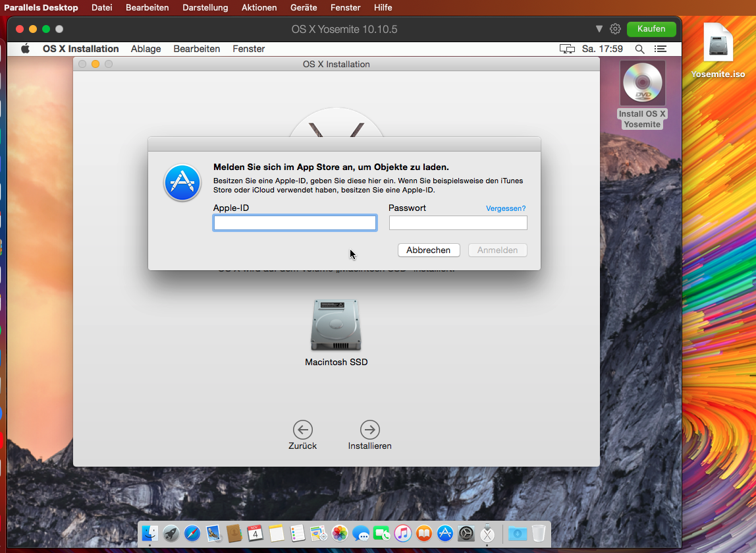
Task: Open the OS X Installation menu
Action: pyautogui.click(x=80, y=49)
